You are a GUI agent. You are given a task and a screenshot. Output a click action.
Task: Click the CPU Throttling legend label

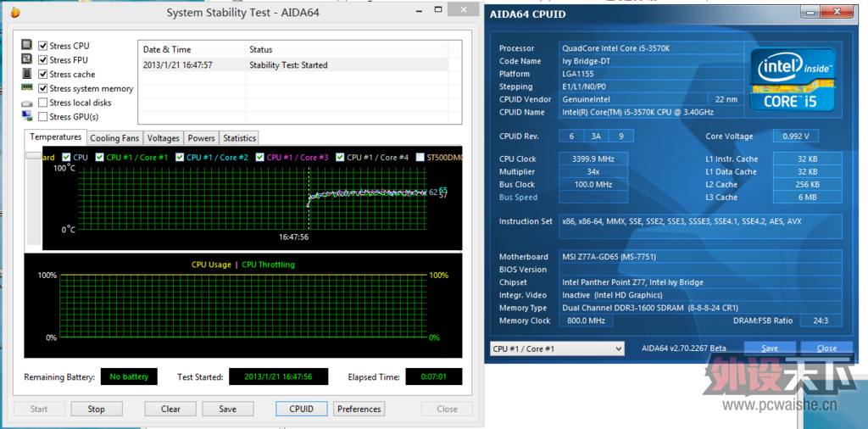pos(269,265)
